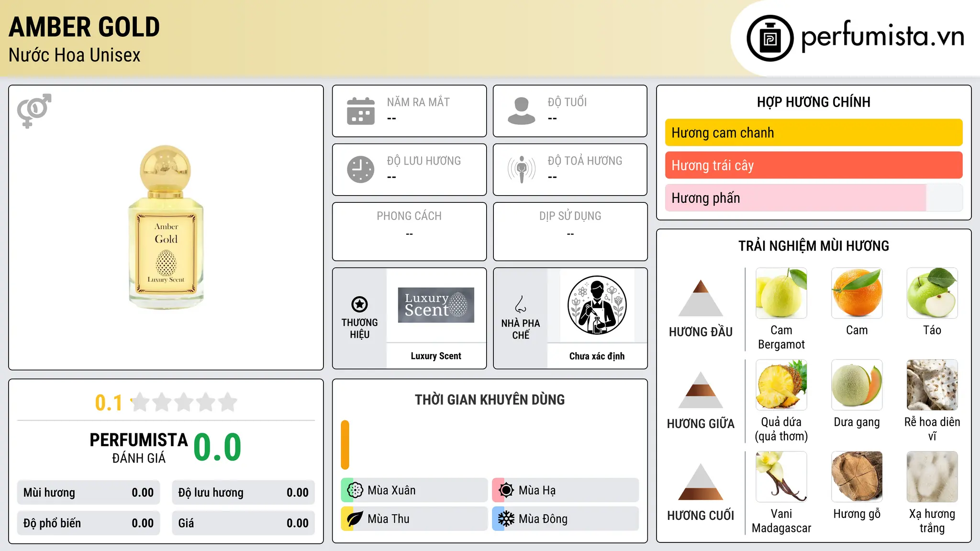Click the Hợp hương chính heading
The image size is (980, 551).
pyautogui.click(x=813, y=102)
